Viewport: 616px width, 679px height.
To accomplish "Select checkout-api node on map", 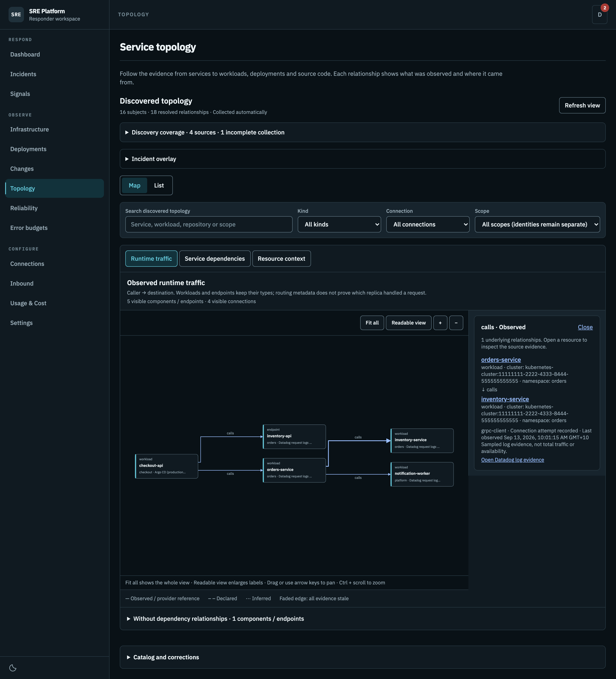I will (x=167, y=466).
